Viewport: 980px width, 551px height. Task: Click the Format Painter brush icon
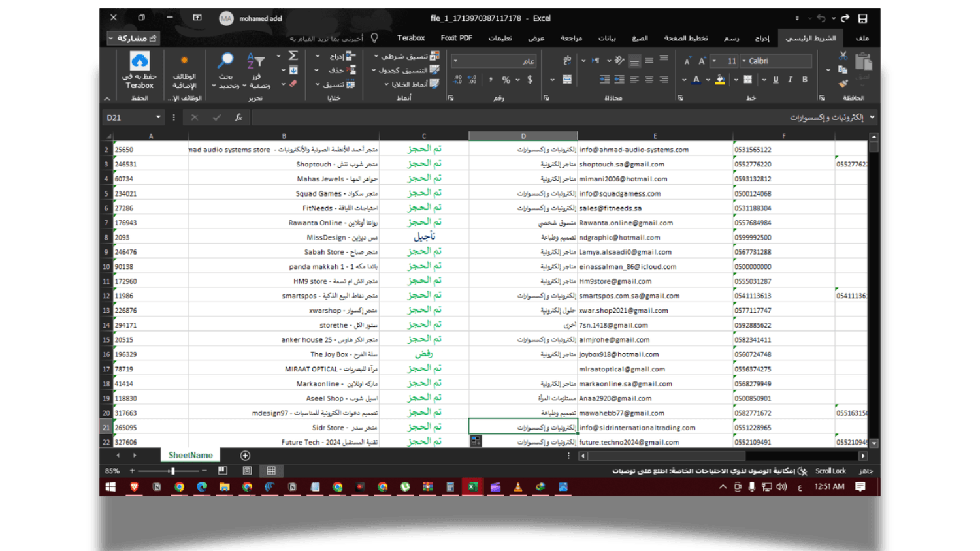pyautogui.click(x=843, y=84)
